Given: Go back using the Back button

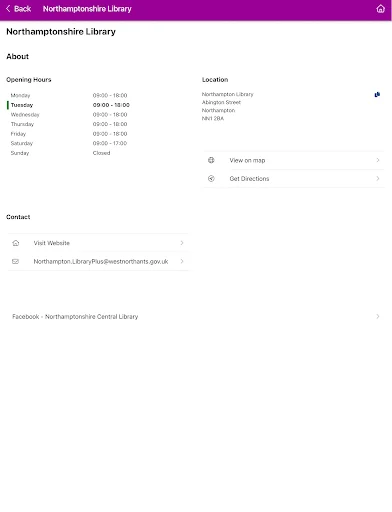Looking at the screenshot, I should pos(18,9).
